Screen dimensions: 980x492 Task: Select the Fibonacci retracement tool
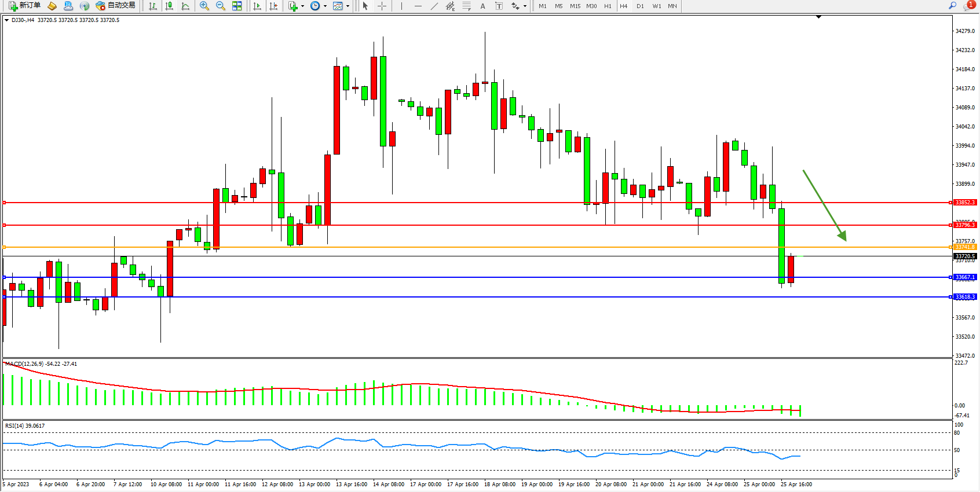467,6
